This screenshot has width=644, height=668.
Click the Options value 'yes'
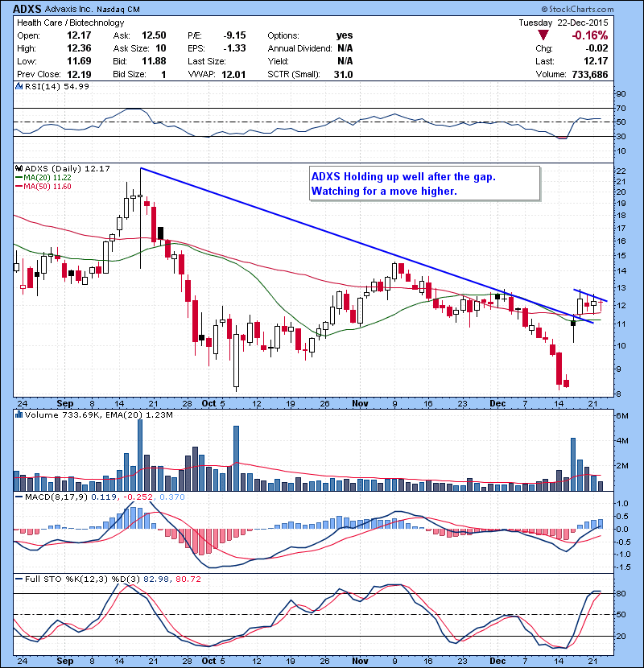coord(345,35)
